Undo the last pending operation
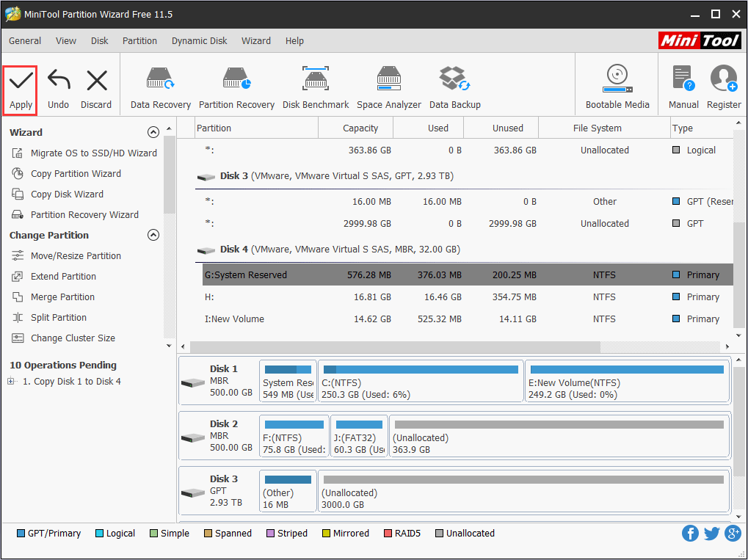The height and width of the screenshot is (560, 748). click(x=58, y=90)
